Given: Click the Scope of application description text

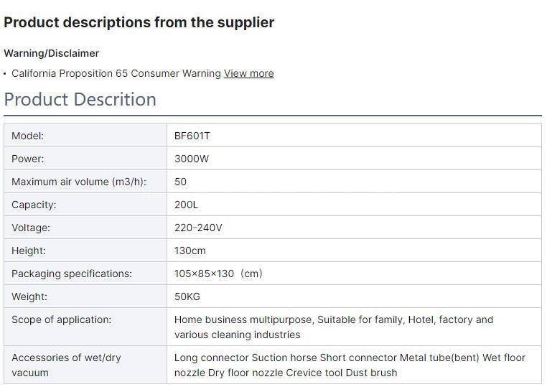Looking at the screenshot, I should [x=334, y=327].
